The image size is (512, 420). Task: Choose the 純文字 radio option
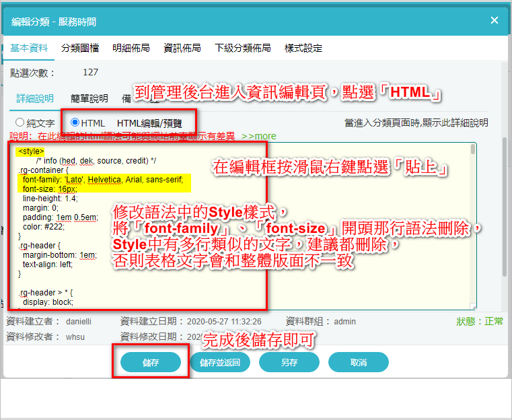pos(20,123)
